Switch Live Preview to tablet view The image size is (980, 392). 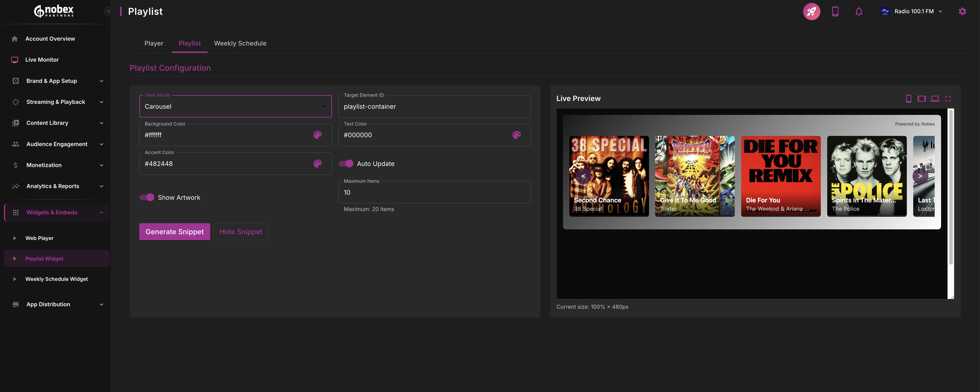tap(921, 99)
